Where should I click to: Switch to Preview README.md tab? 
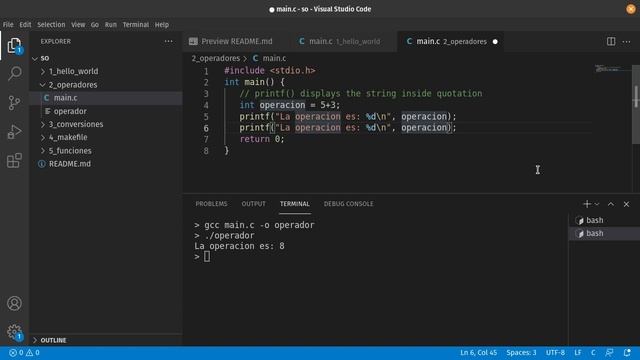(x=236, y=41)
